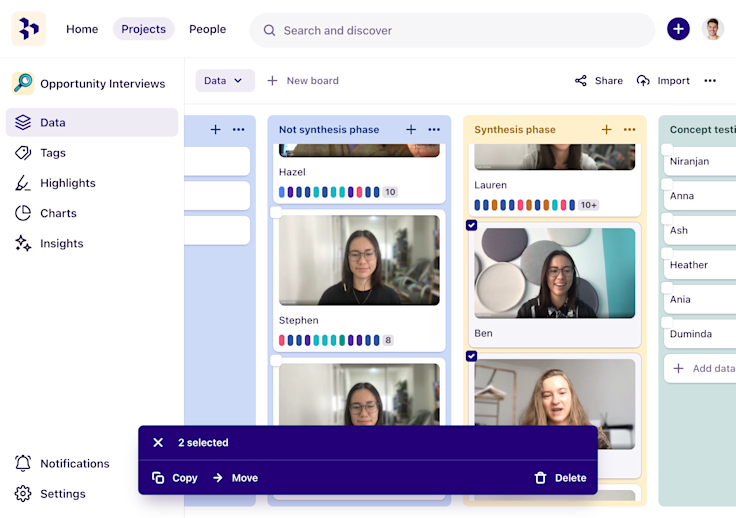Click the Share network icon

point(581,81)
